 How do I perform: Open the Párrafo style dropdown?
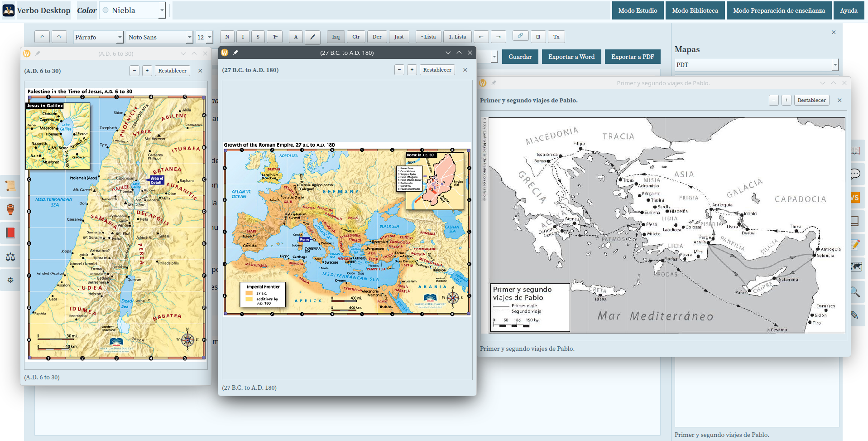point(98,37)
